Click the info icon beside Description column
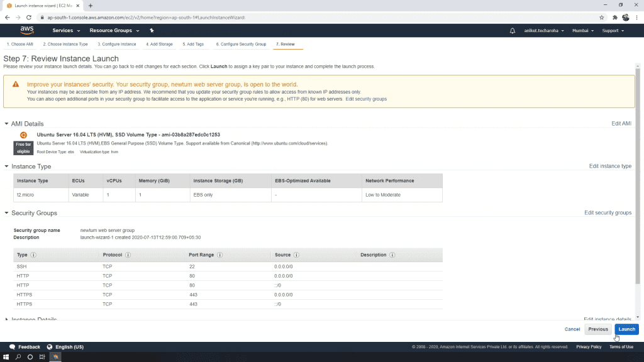This screenshot has width=644, height=362. [392, 255]
